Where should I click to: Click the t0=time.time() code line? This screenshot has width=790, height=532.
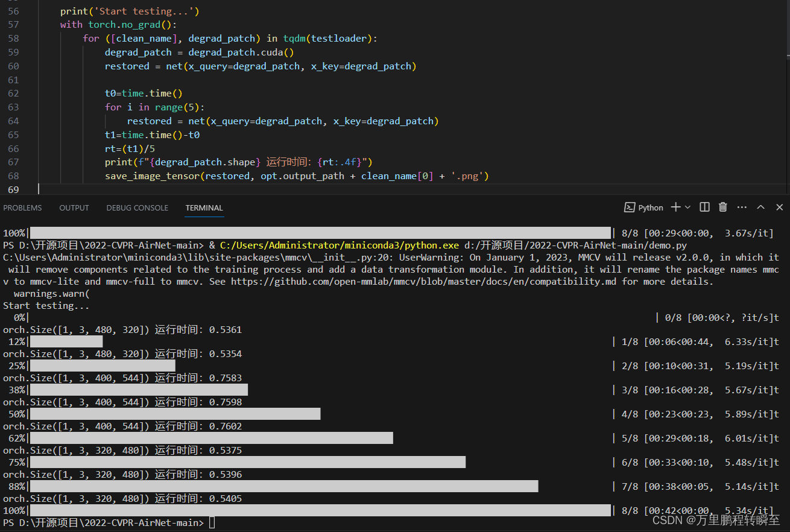144,93
